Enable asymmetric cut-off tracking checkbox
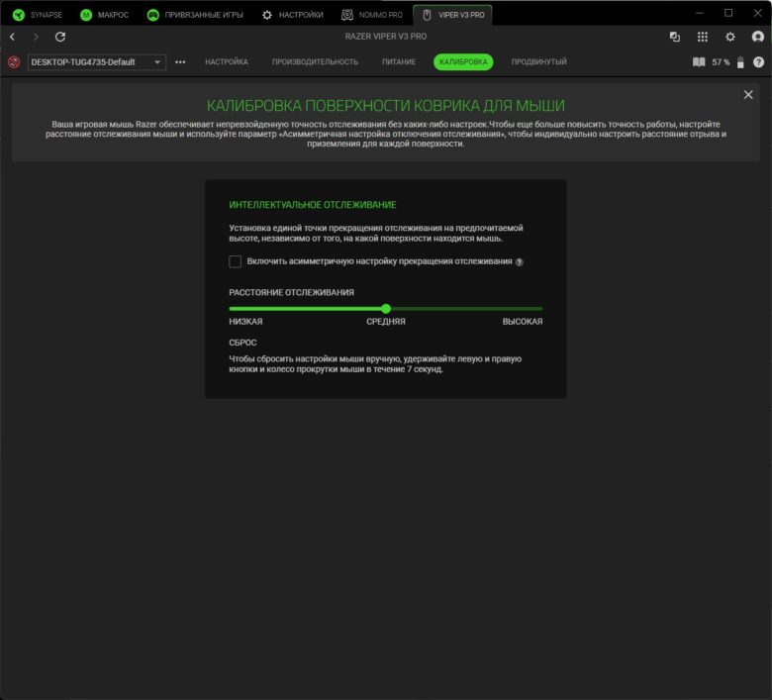This screenshot has width=772, height=700. (235, 261)
